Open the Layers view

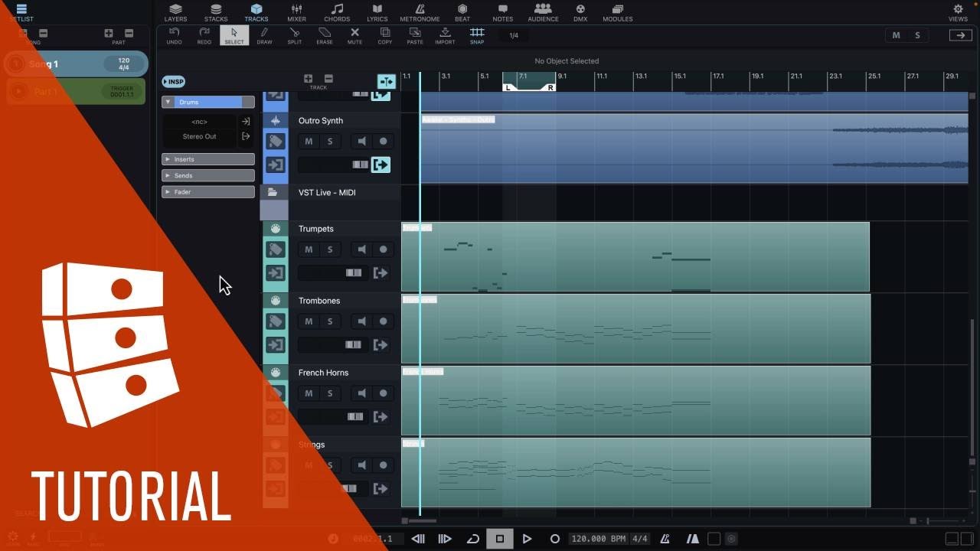pyautogui.click(x=175, y=12)
